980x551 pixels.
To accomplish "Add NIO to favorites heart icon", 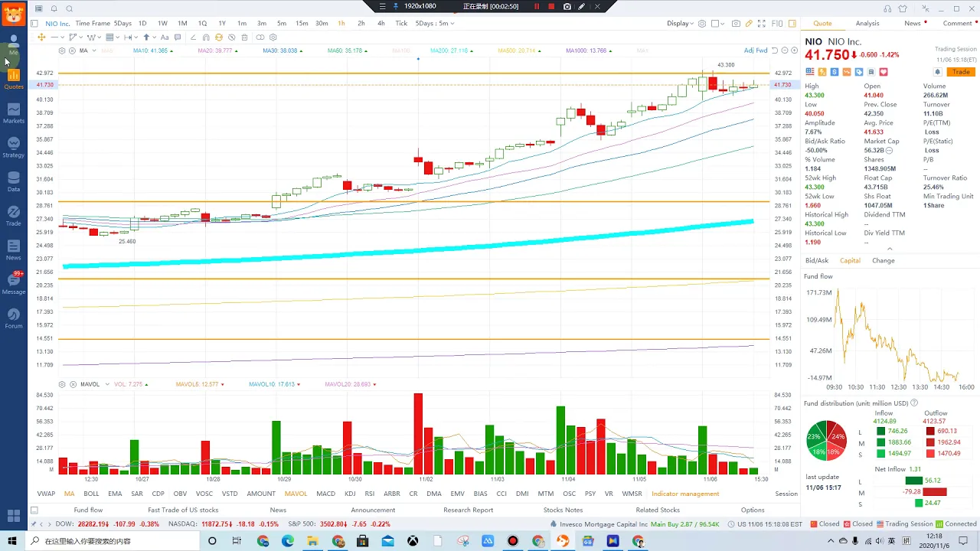I will click(x=884, y=72).
